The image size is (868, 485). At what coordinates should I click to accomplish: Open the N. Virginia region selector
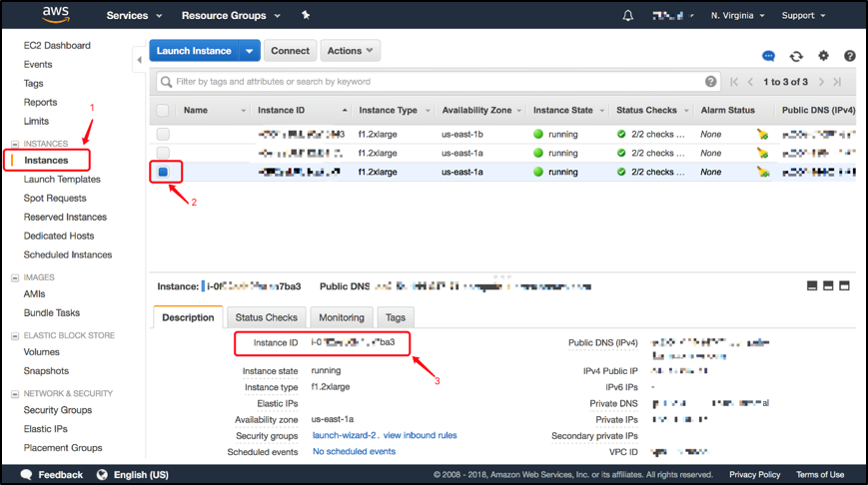(737, 16)
